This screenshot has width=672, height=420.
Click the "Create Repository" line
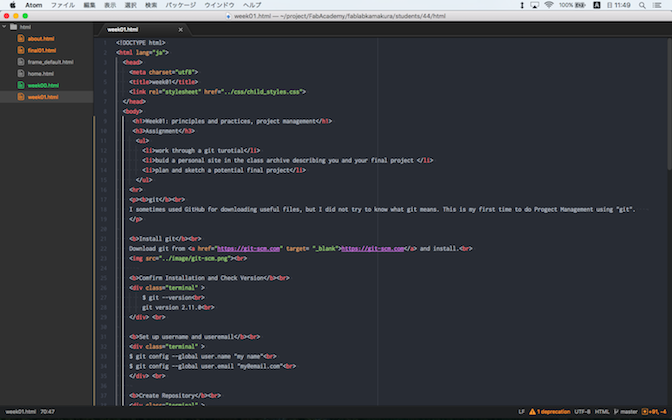pyautogui.click(x=175, y=396)
